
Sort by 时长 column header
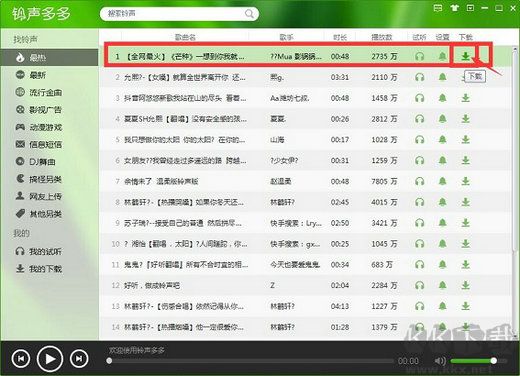pyautogui.click(x=340, y=37)
